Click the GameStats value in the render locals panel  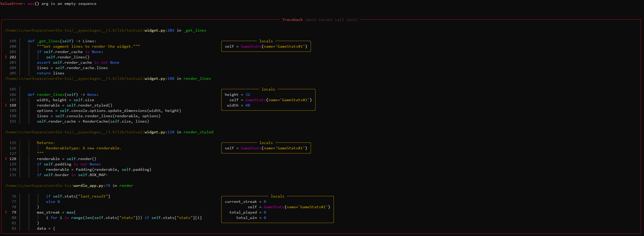click(x=274, y=207)
